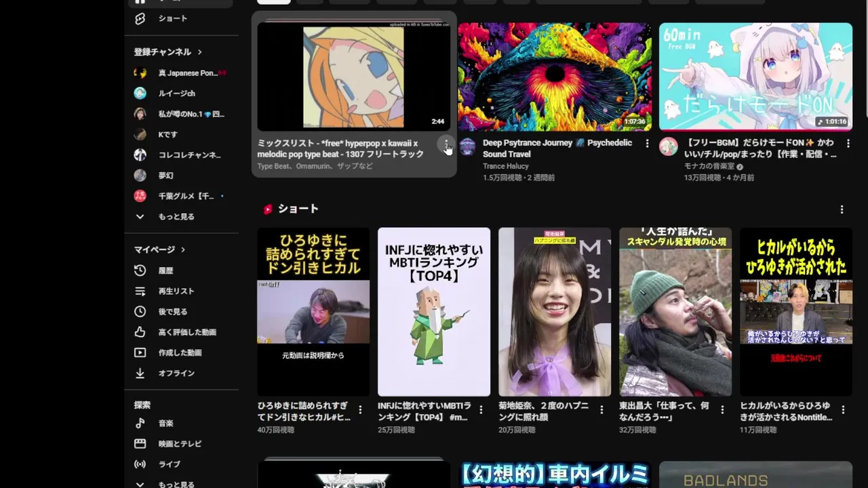Open options for 菊地姫奈 short
Screen dimensions: 868x488
[x=601, y=409]
